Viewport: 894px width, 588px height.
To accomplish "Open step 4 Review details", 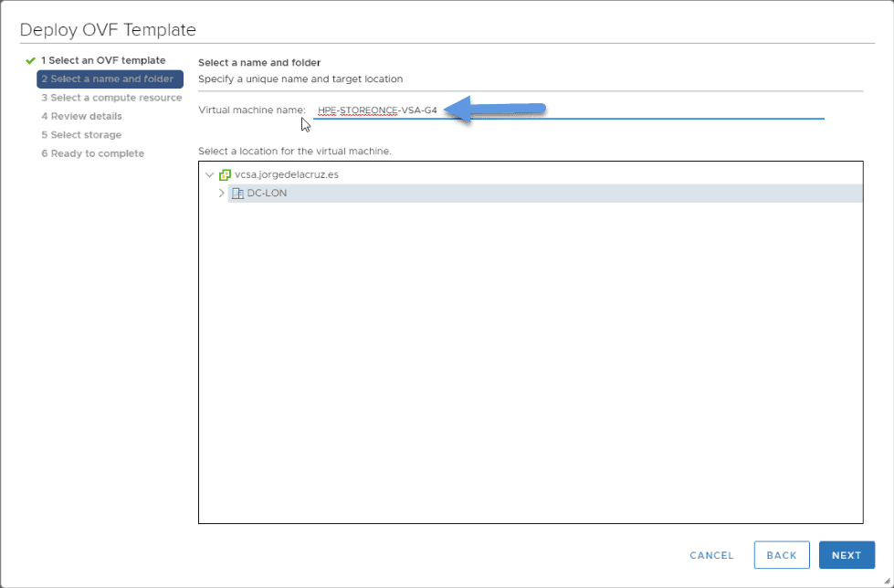I will [x=81, y=116].
